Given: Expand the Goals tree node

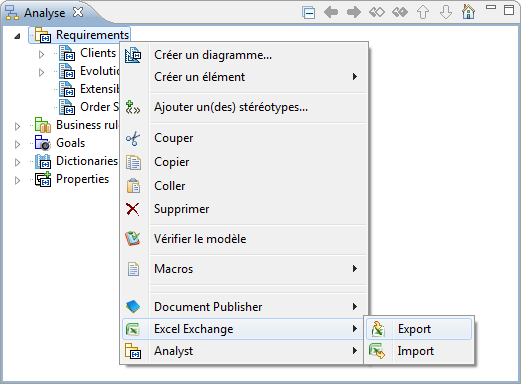Looking at the screenshot, I should [17, 144].
